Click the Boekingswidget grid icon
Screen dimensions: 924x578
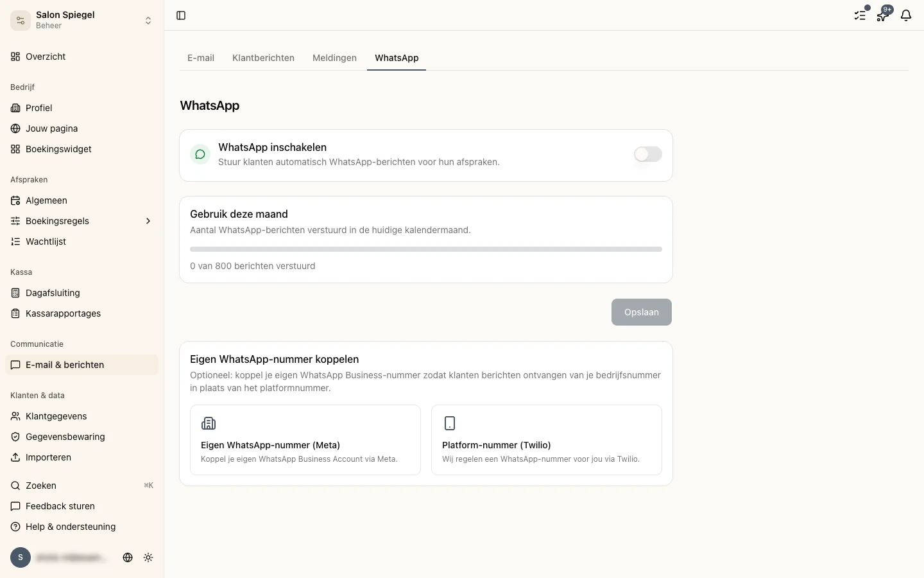15,149
